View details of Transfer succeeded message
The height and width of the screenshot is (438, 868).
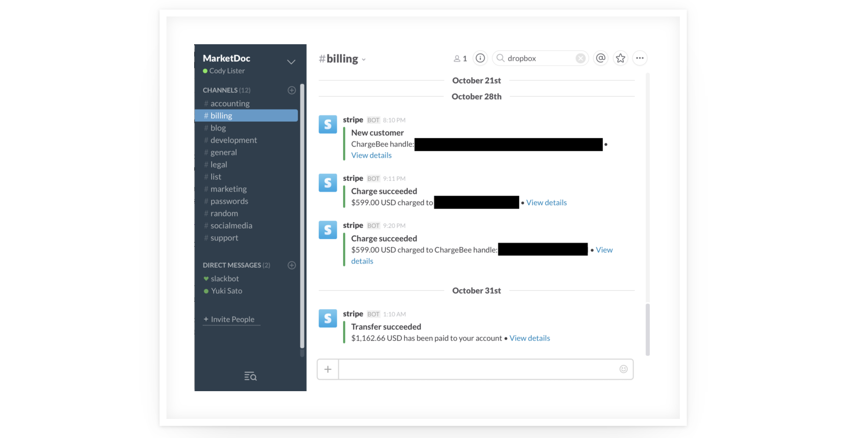(529, 338)
